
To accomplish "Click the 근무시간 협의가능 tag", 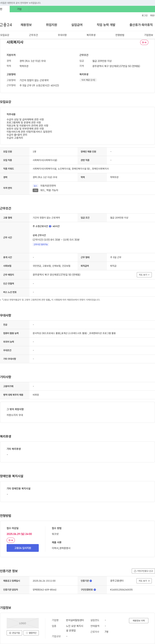I will (x=41, y=244).
